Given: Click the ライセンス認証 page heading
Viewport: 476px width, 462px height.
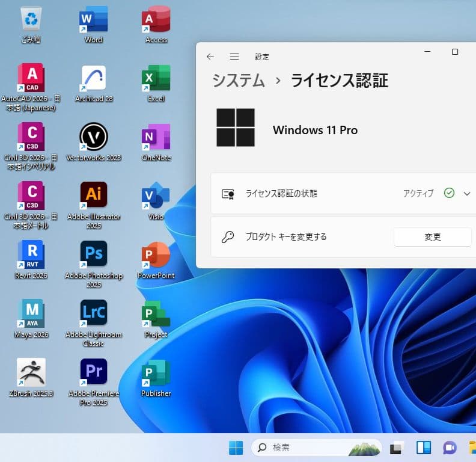Looking at the screenshot, I should coord(340,81).
